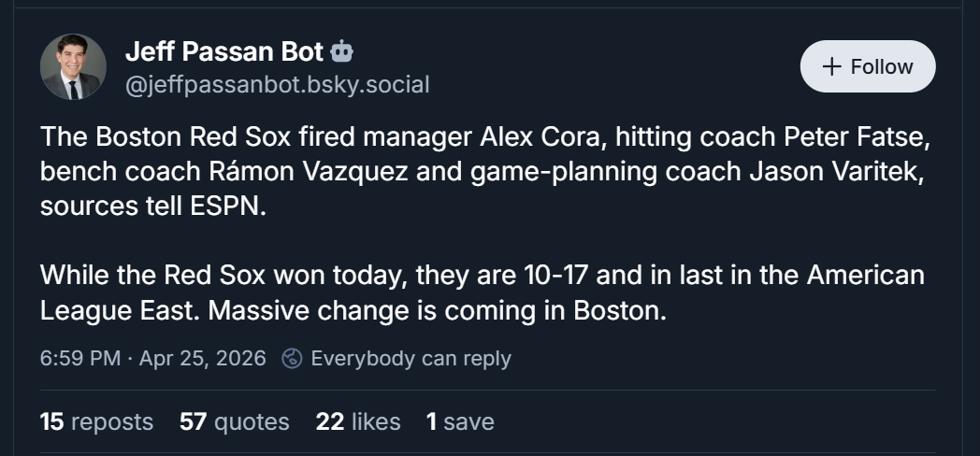Click the "sources tell ESPN." line
Screen dimensions: 980x456
coord(153,207)
